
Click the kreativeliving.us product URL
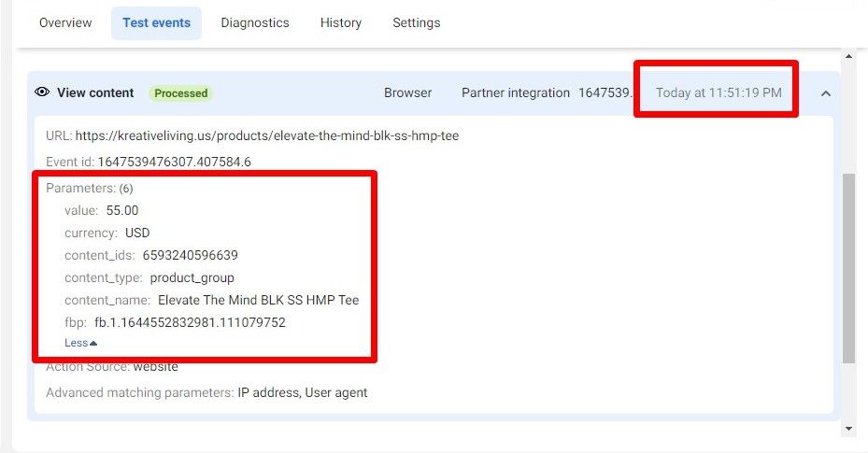pos(267,135)
